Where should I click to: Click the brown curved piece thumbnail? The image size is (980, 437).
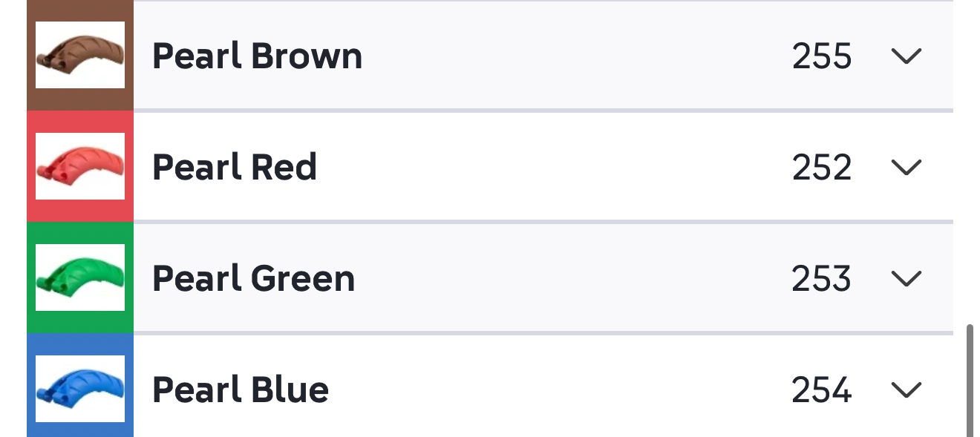(x=80, y=55)
